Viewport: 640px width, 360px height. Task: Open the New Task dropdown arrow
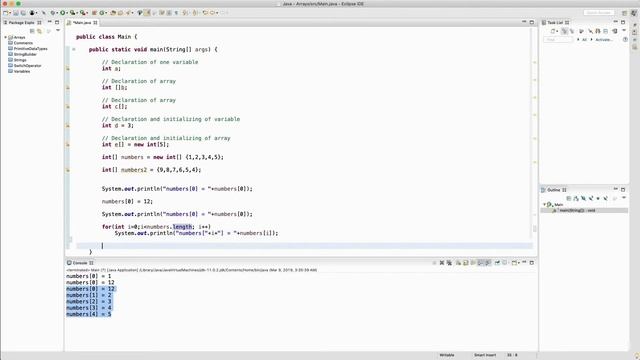[557, 31]
